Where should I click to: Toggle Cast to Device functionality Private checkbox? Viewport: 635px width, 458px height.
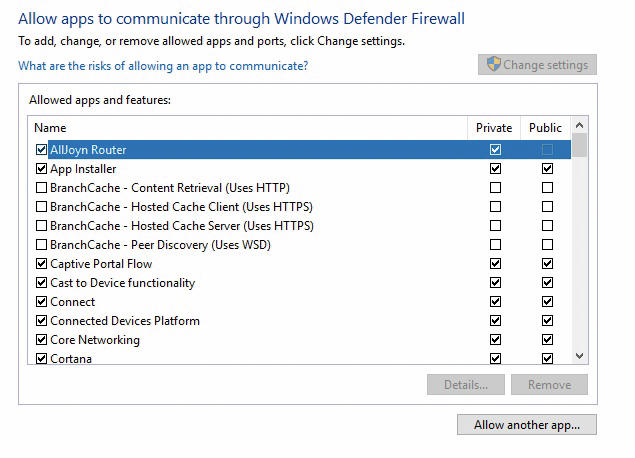[x=495, y=283]
